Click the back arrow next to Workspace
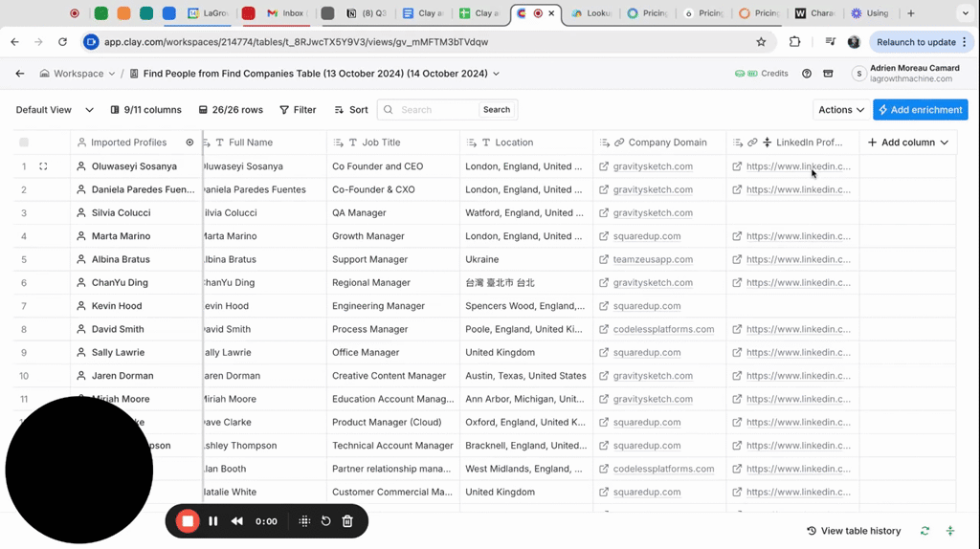The height and width of the screenshot is (549, 980). coord(20,74)
